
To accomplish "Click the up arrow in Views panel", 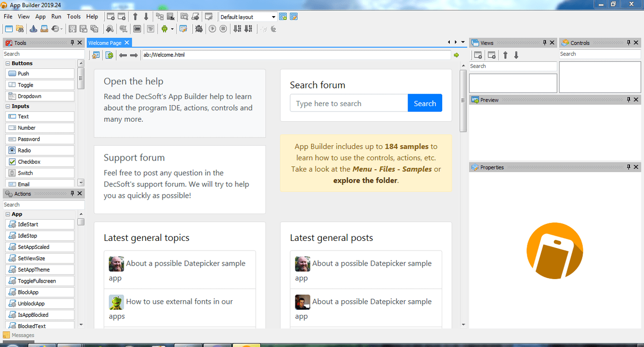I will (x=506, y=55).
